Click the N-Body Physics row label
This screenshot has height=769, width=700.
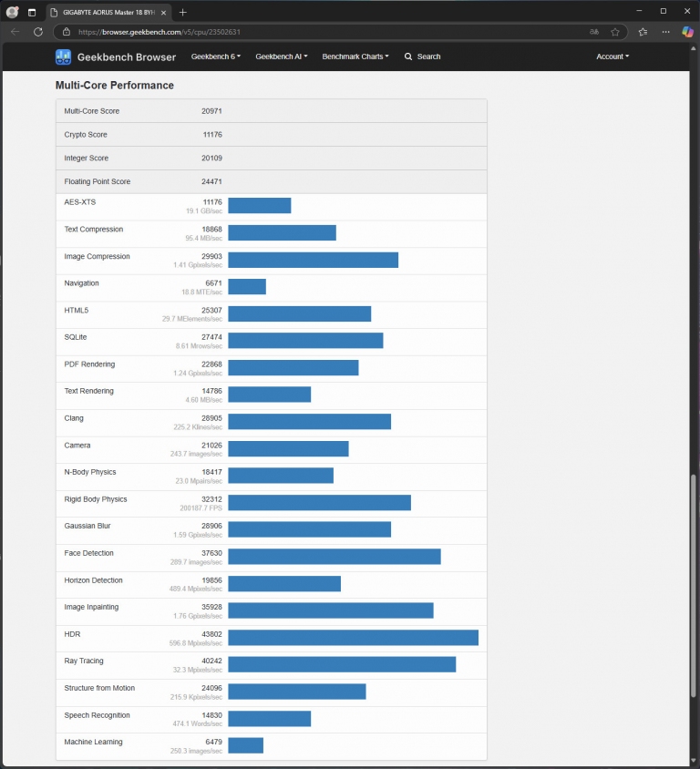(x=90, y=472)
